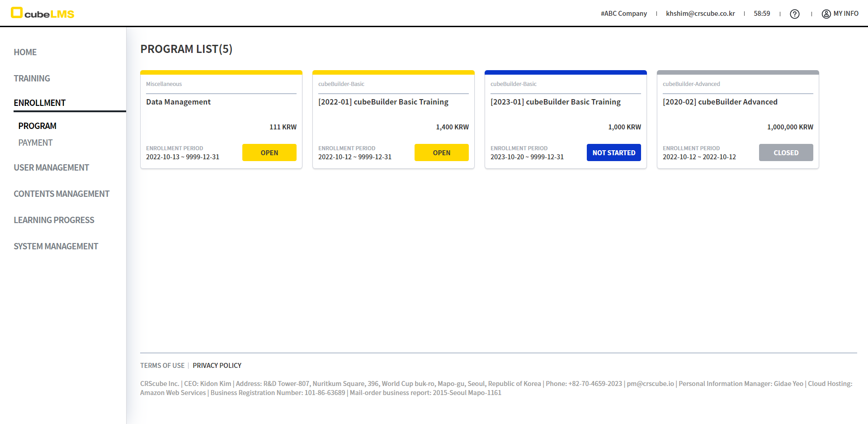The image size is (868, 424).
Task: Open TERMS OF USE link
Action: tap(162, 365)
